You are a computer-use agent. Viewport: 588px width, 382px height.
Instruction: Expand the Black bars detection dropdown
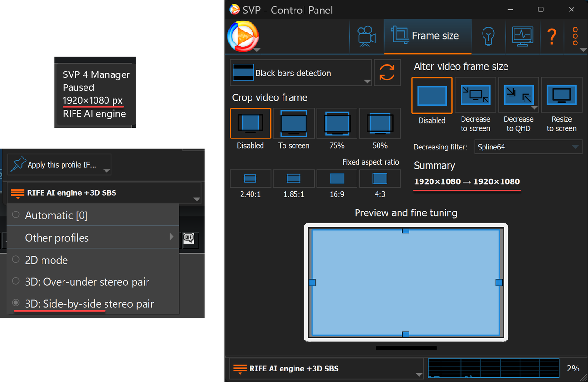(x=301, y=73)
